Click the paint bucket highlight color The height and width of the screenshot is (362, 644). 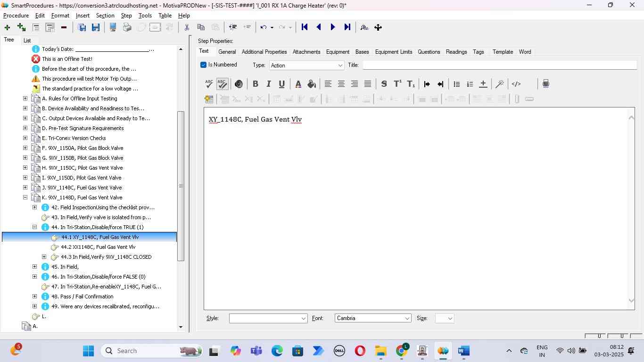[x=311, y=84]
